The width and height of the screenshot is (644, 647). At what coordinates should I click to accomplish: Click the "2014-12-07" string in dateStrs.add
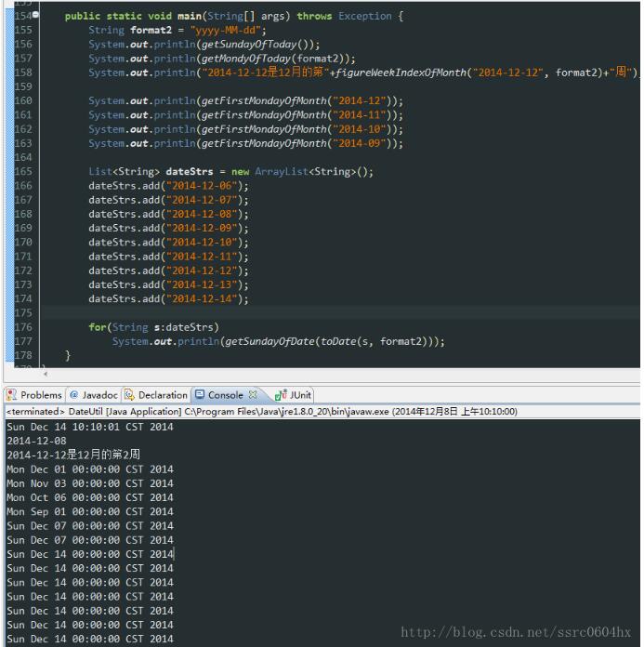(202, 200)
